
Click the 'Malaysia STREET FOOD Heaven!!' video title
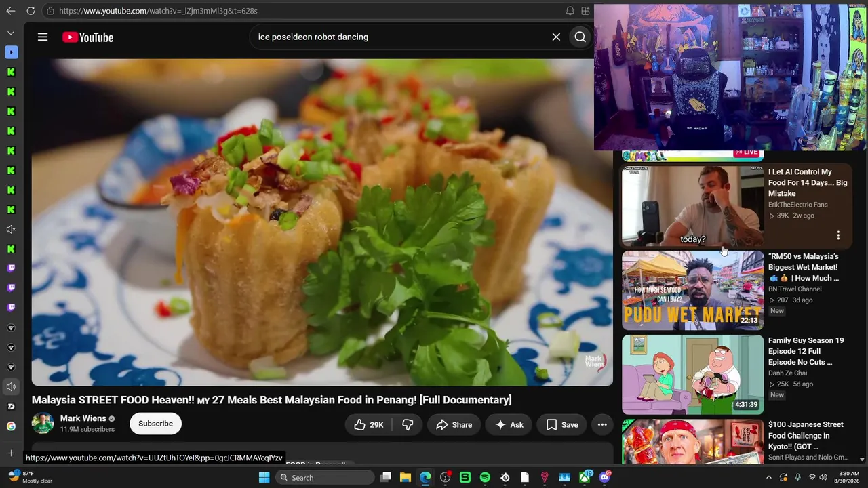pyautogui.click(x=271, y=400)
